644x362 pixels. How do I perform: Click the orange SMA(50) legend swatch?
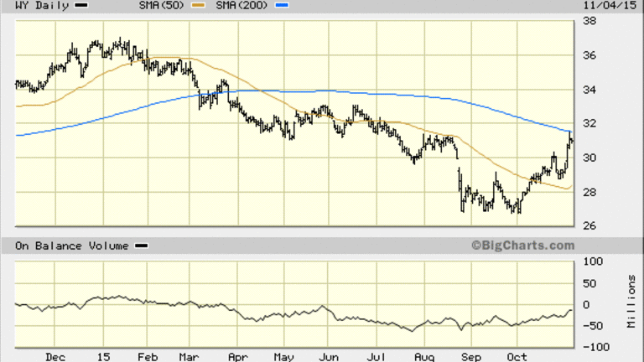pos(199,5)
